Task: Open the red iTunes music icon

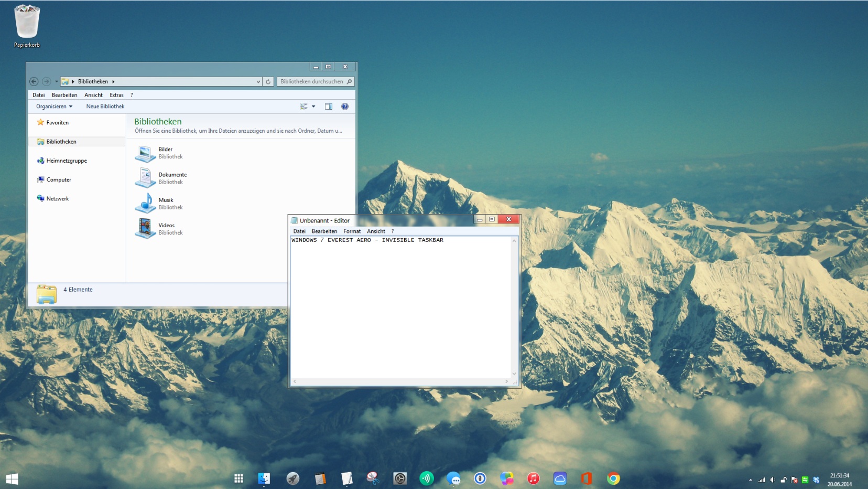Action: click(x=534, y=478)
